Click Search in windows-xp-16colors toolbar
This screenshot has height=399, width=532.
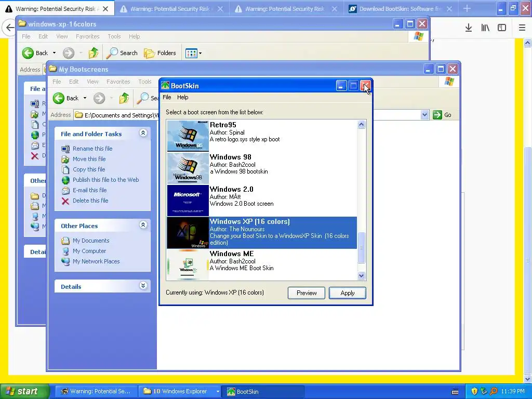[x=122, y=53]
